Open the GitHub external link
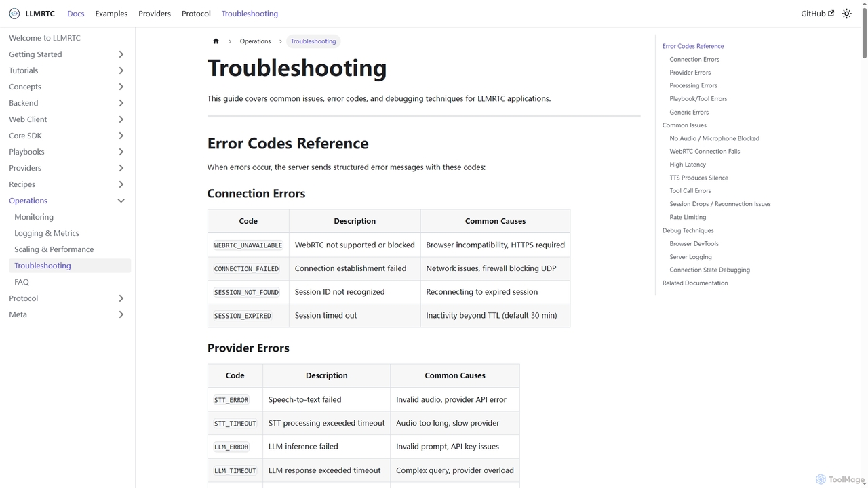868x488 pixels. click(x=817, y=14)
